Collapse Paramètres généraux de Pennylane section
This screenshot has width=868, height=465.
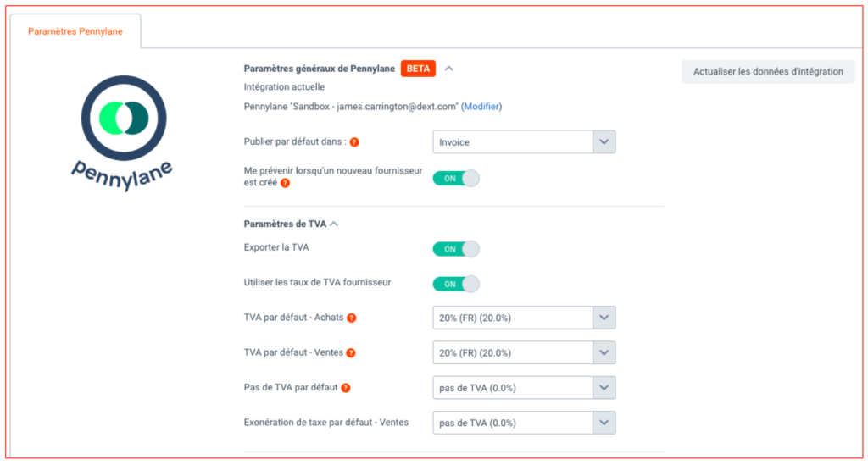(x=449, y=69)
